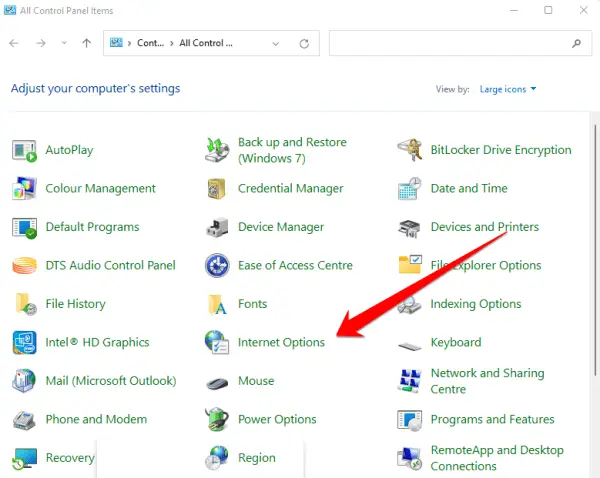Click the Device Manager icon
600x478 pixels.
217,227
